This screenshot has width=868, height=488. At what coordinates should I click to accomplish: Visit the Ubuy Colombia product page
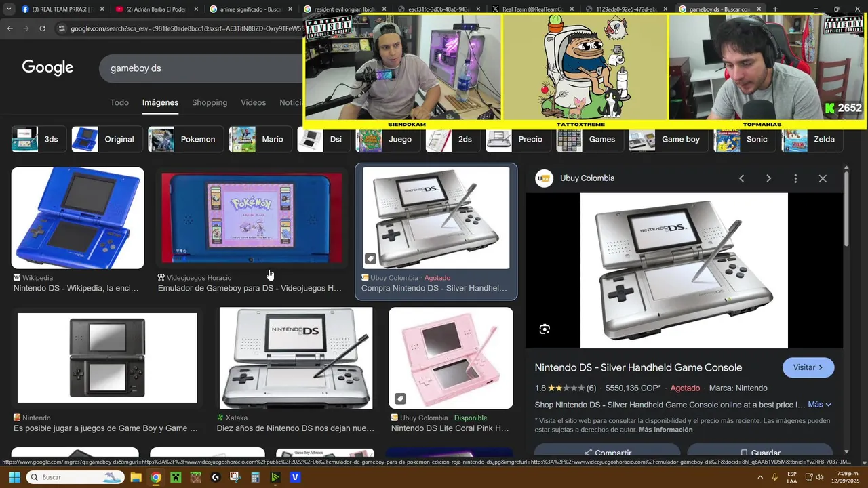coord(808,367)
